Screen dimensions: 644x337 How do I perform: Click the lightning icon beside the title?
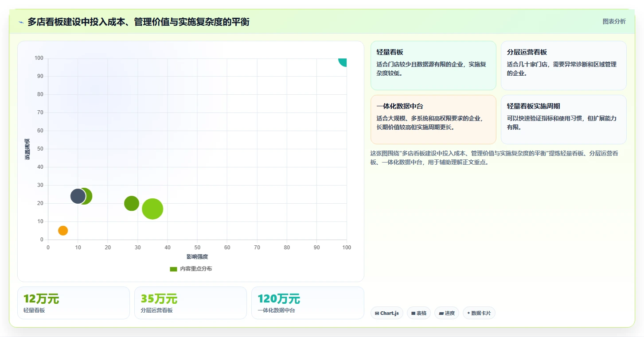[21, 22]
